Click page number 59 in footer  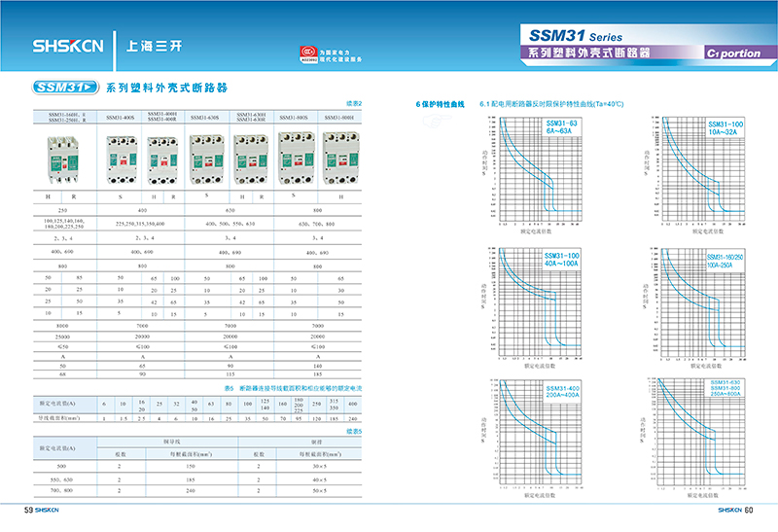[28, 509]
